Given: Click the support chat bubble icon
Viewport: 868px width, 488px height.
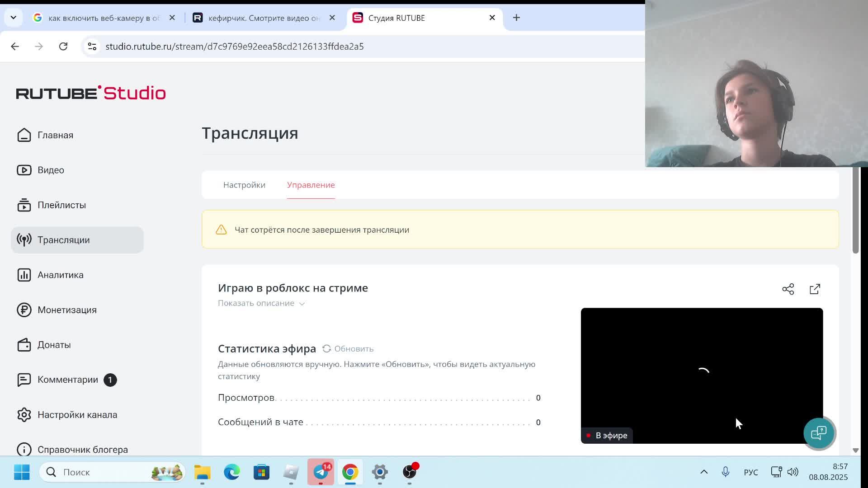Looking at the screenshot, I should tap(819, 433).
